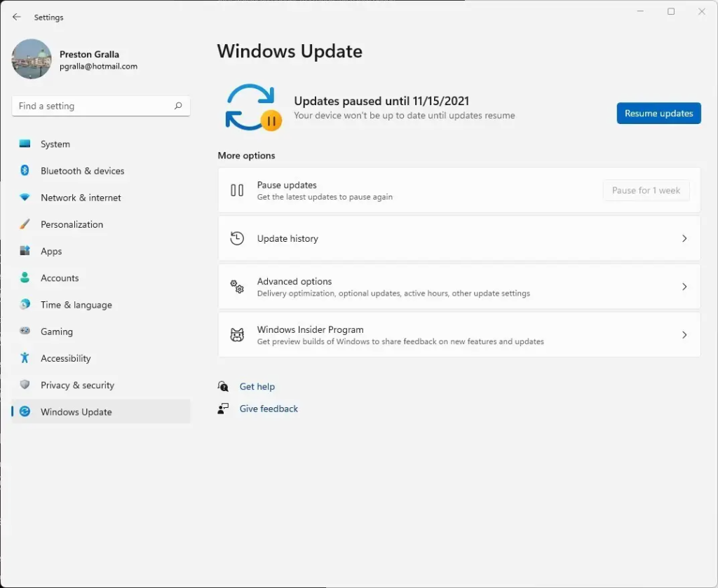Click the Gaming controller icon
The width and height of the screenshot is (718, 588).
[x=25, y=330]
